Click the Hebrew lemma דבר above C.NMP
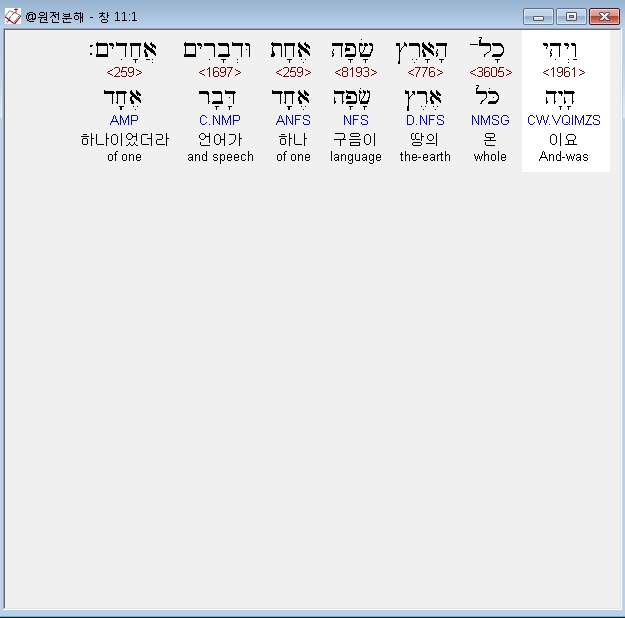 (217, 98)
